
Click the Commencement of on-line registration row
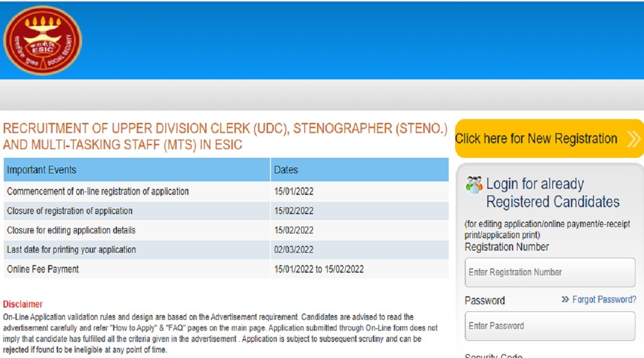click(x=98, y=191)
